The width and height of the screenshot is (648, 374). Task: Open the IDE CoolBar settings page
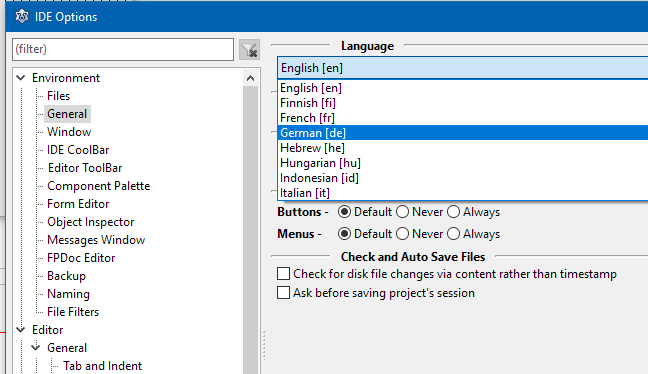[x=78, y=150]
